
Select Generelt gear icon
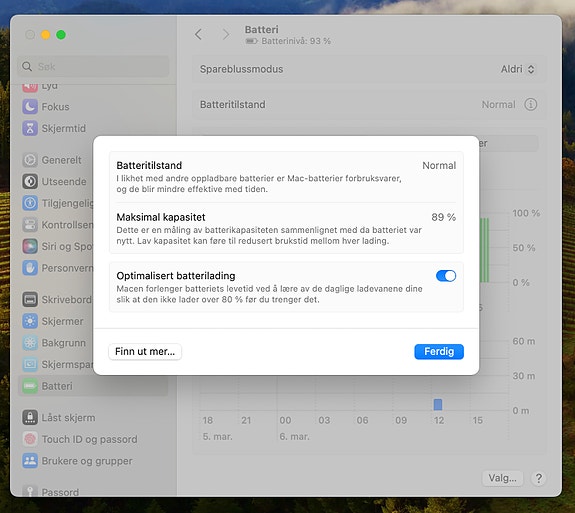(x=30, y=160)
